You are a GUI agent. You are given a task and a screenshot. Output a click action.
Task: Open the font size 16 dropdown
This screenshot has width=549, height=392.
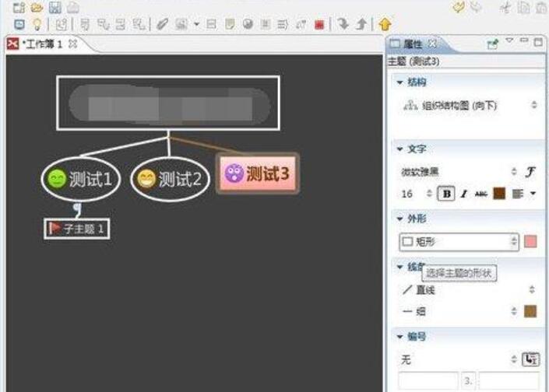tap(417, 194)
